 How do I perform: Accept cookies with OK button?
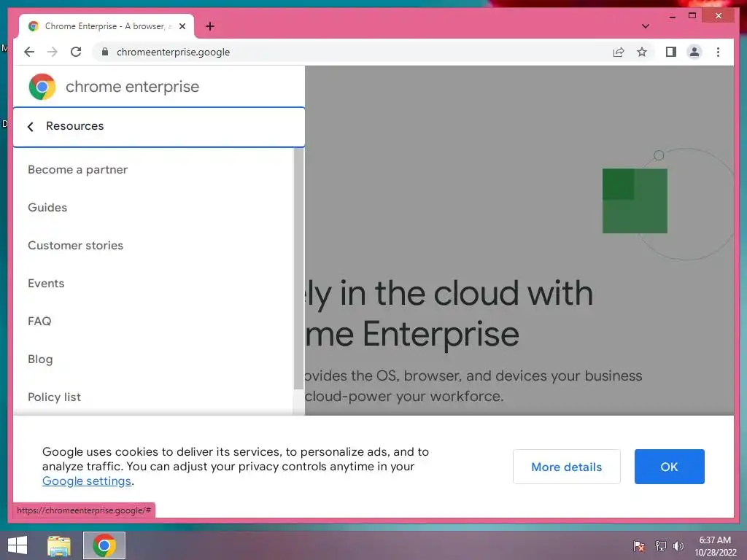pyautogui.click(x=670, y=467)
